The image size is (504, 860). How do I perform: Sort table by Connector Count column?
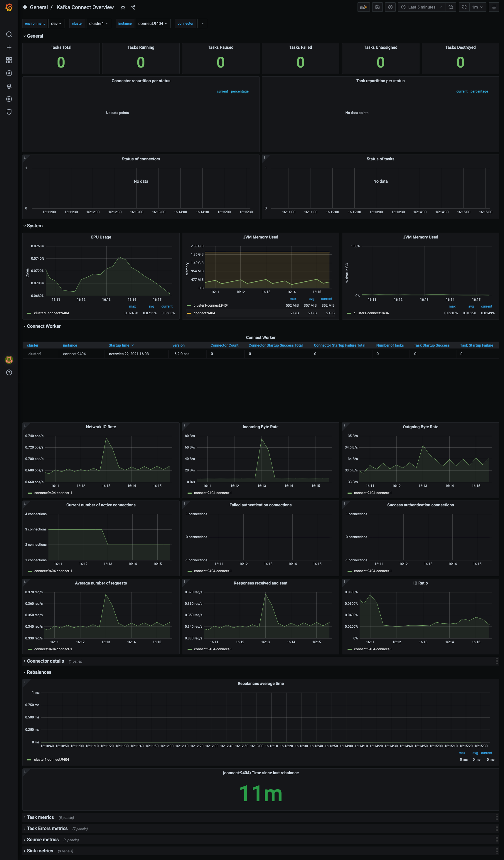pos(224,345)
